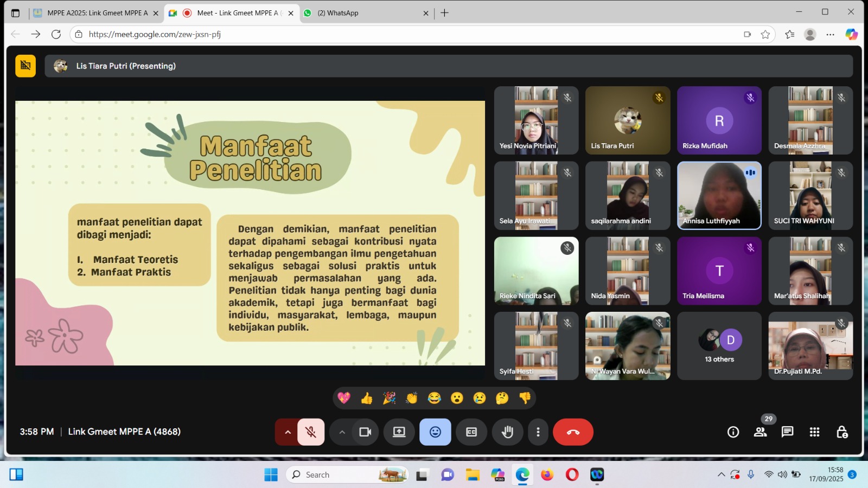Click the thumbs up emoji reaction
Screen dimensions: 868x488
(x=367, y=399)
